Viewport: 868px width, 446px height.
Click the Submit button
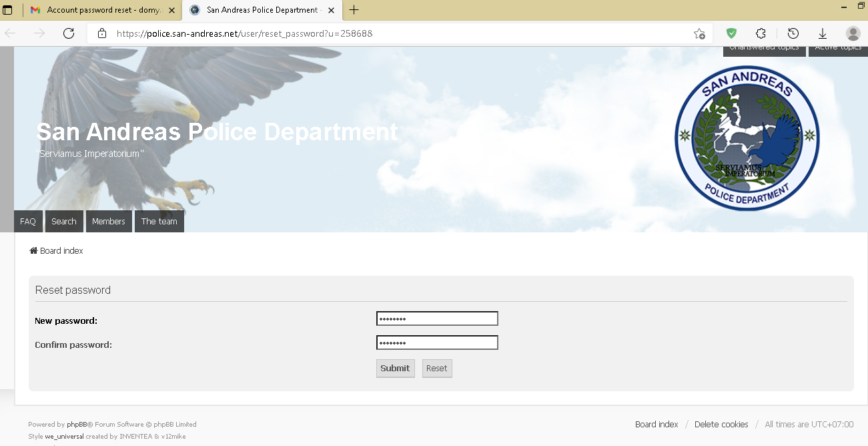[395, 369]
